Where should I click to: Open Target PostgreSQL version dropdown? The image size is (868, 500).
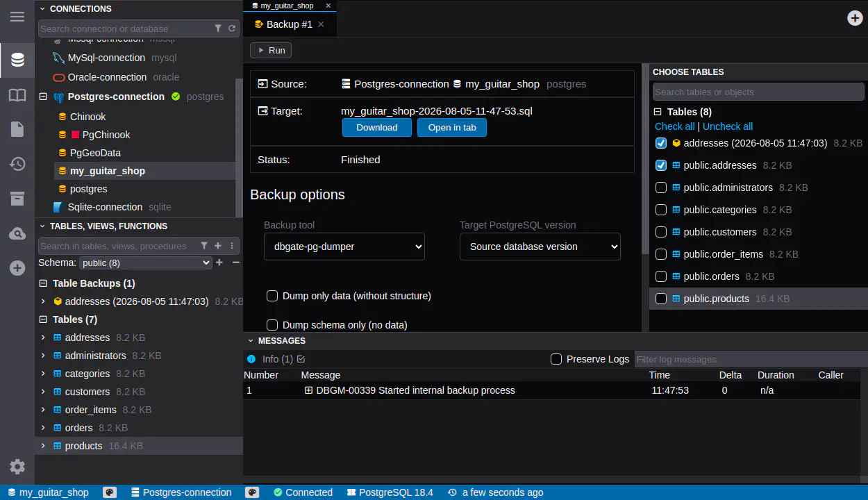540,247
